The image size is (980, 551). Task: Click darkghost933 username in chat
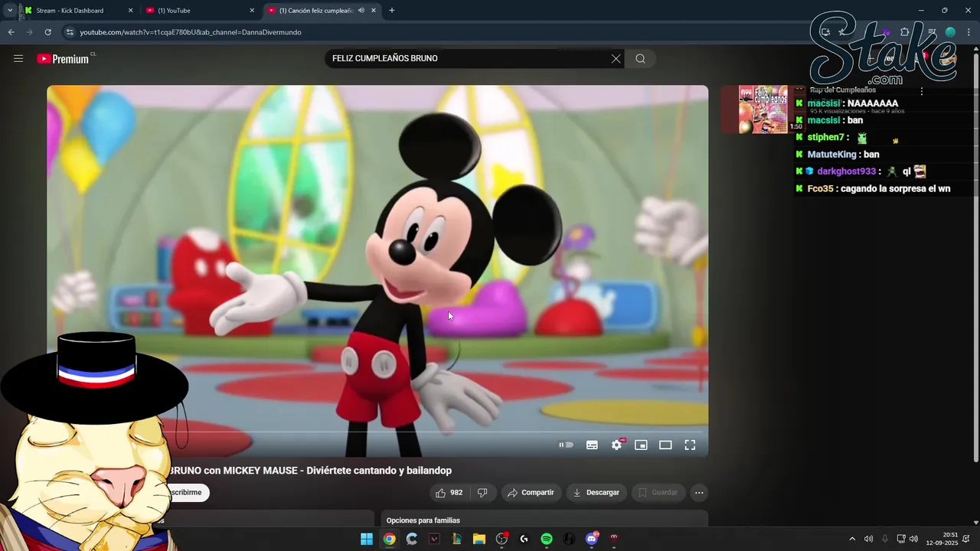[x=846, y=171]
